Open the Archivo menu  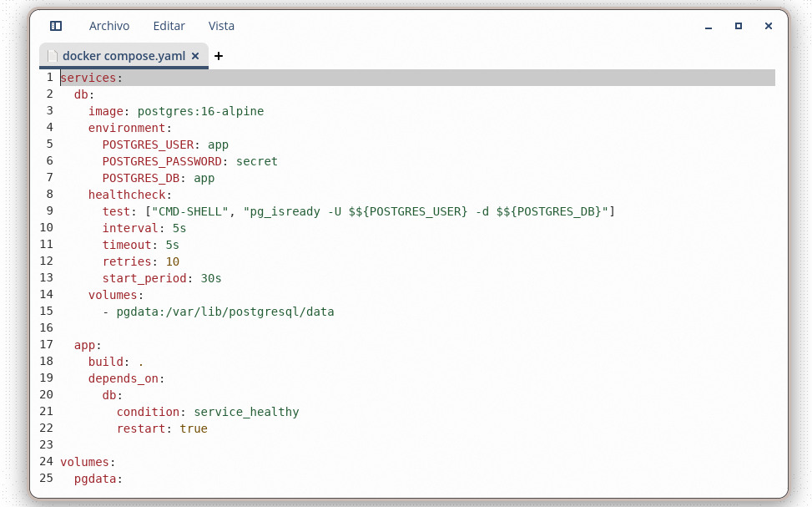pyautogui.click(x=109, y=26)
